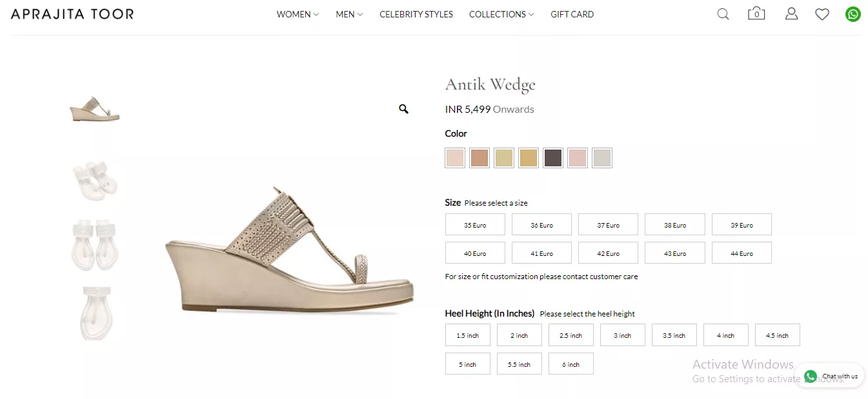Open the Gift Card menu item
The height and width of the screenshot is (399, 868).
coord(572,14)
